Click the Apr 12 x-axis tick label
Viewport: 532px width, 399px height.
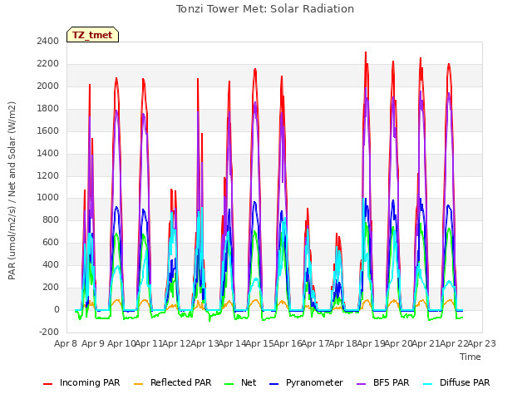(177, 343)
